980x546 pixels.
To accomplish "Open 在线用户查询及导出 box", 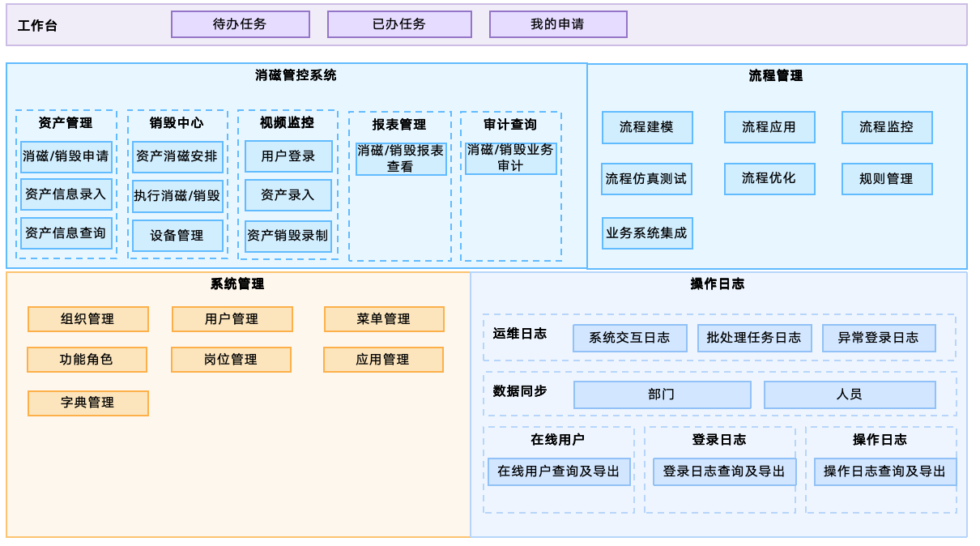I will pyautogui.click(x=559, y=472).
